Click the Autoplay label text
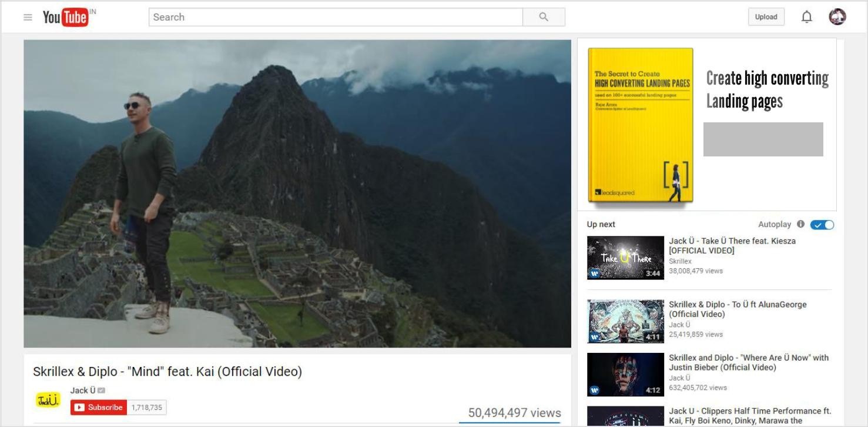Viewport: 868px width, 427px height. click(x=775, y=224)
